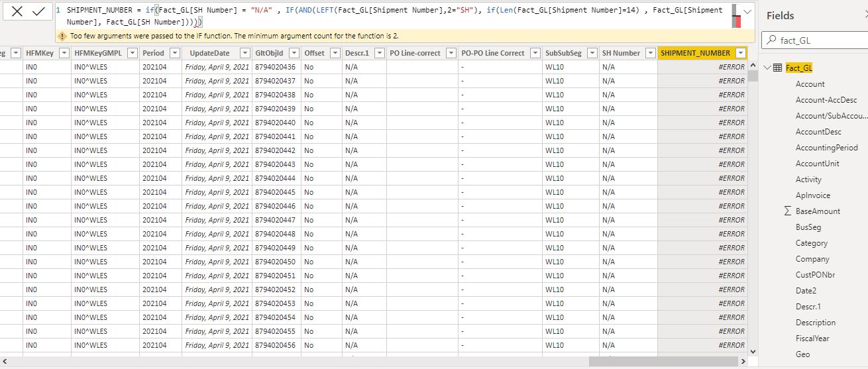Click the formula text in editor

pyautogui.click(x=395, y=16)
